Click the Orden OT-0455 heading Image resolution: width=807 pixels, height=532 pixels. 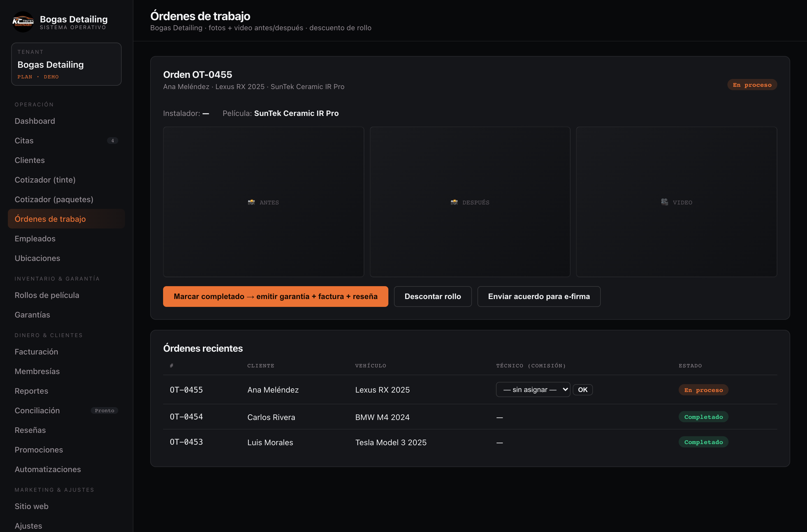(198, 75)
